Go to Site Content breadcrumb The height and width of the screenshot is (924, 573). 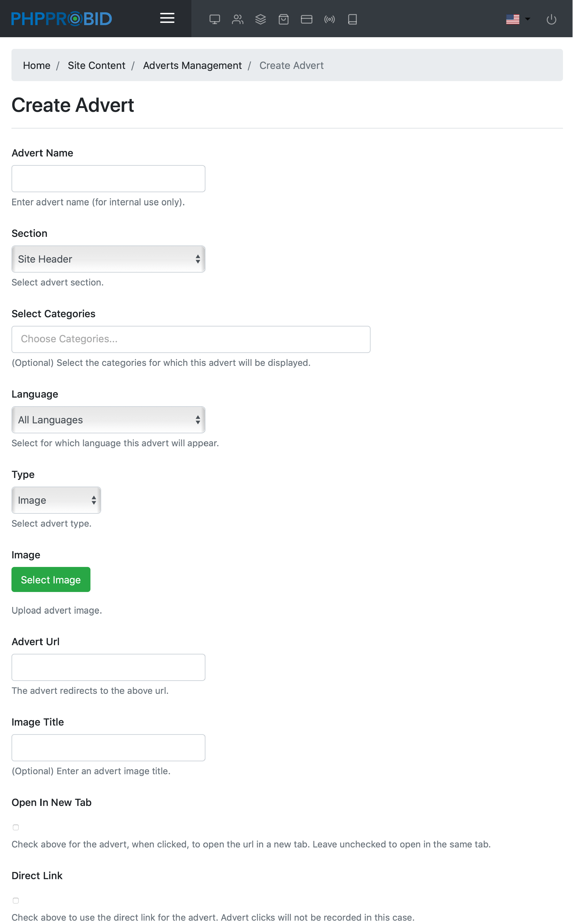(96, 66)
